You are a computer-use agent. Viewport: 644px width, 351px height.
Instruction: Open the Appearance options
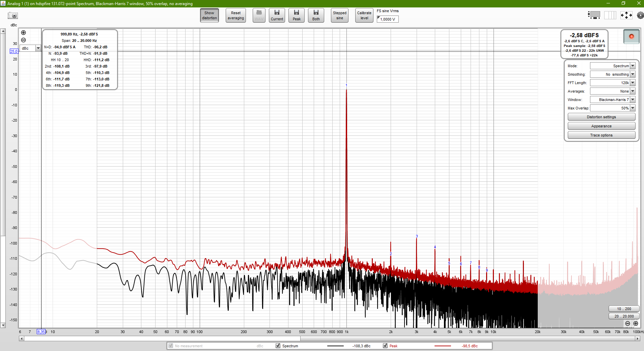601,126
